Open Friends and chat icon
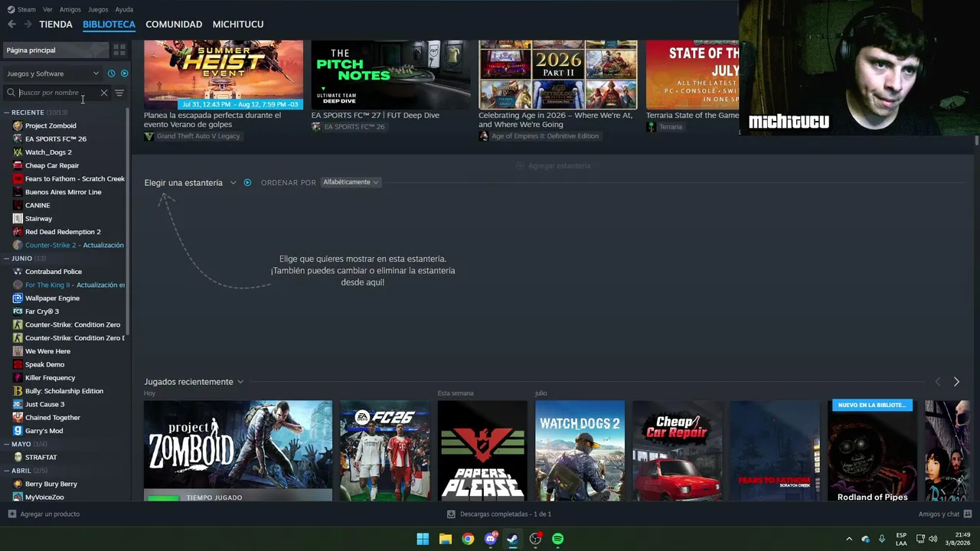The height and width of the screenshot is (551, 980). click(968, 514)
